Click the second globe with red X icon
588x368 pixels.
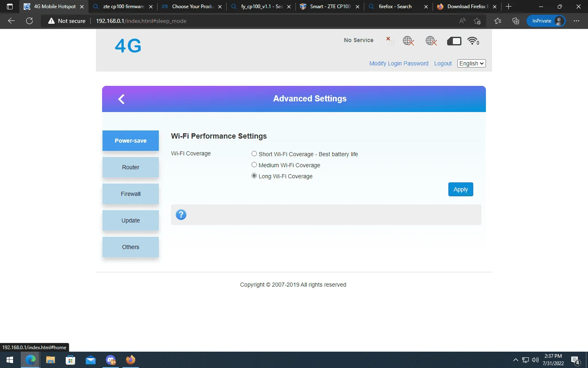[x=431, y=41]
